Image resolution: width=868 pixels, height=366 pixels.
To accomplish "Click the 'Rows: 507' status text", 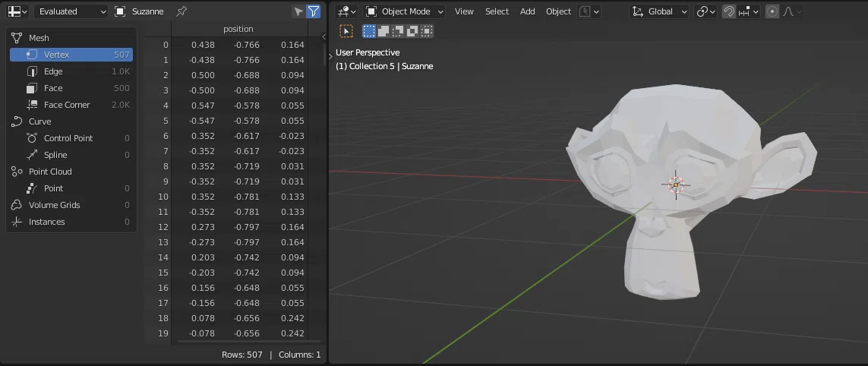I will coord(242,355).
